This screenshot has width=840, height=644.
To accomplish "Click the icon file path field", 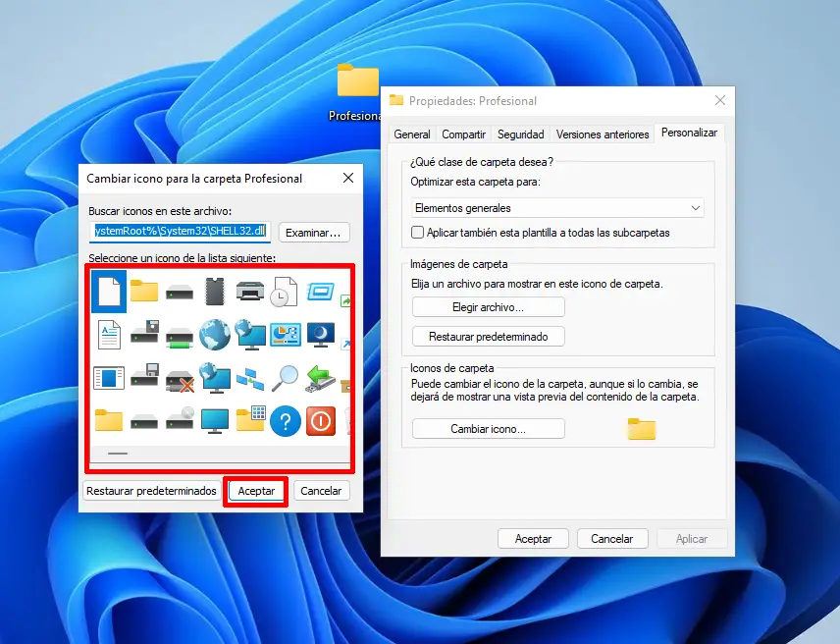I will (x=180, y=232).
